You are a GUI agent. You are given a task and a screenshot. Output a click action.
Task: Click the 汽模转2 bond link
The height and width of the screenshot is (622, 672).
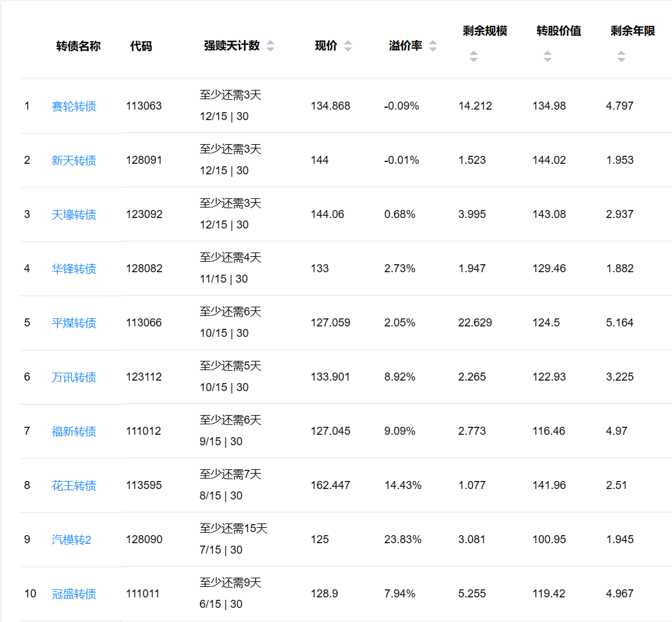(71, 540)
